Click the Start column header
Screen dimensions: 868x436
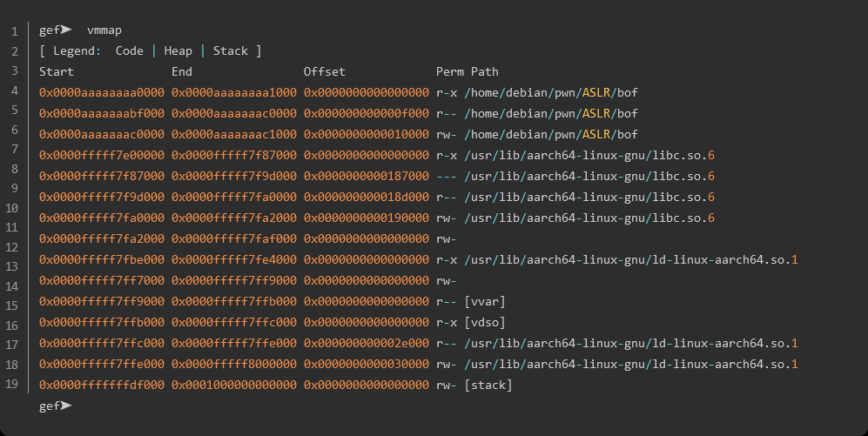pyautogui.click(x=57, y=71)
